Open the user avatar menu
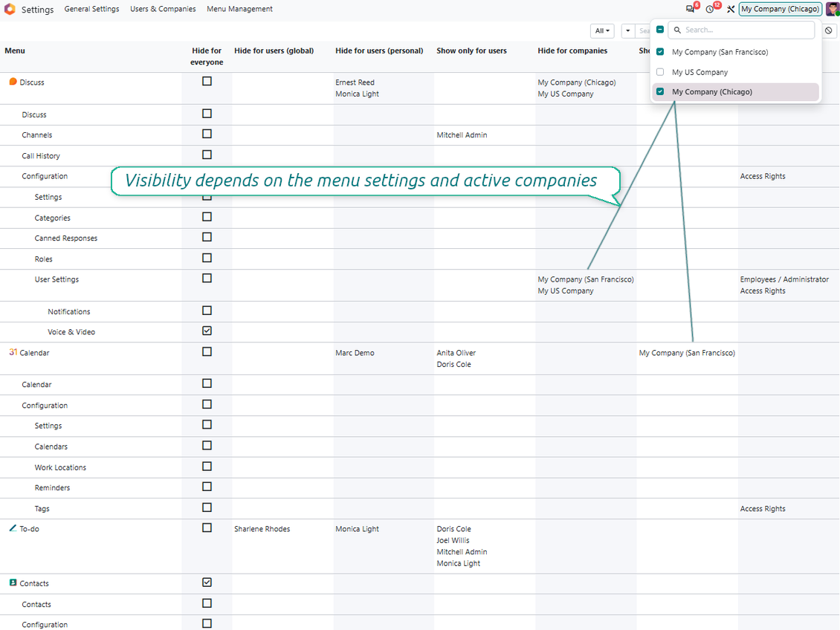 [x=833, y=9]
